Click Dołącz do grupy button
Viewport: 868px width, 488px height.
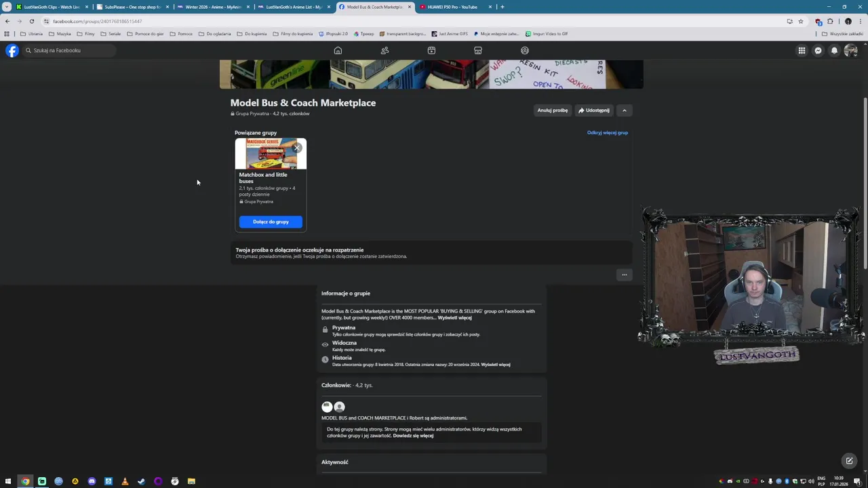pyautogui.click(x=271, y=222)
